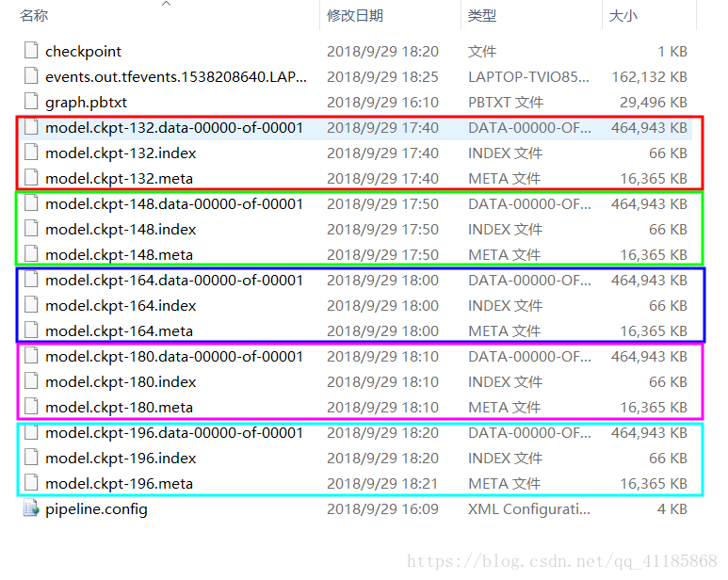The height and width of the screenshot is (580, 728).
Task: Click the model.ckpt-180.index file icon
Action: pos(31,381)
